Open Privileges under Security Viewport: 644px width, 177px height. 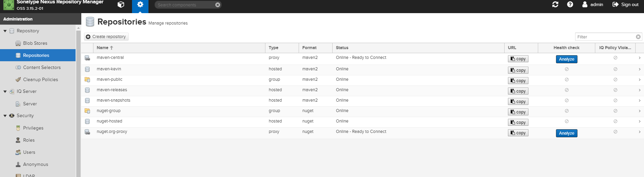pyautogui.click(x=33, y=128)
